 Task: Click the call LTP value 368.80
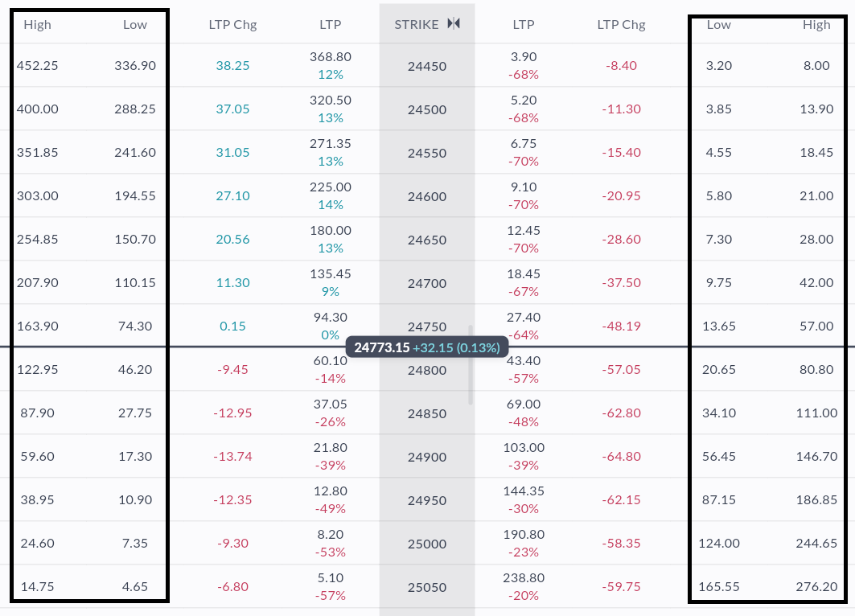click(330, 57)
